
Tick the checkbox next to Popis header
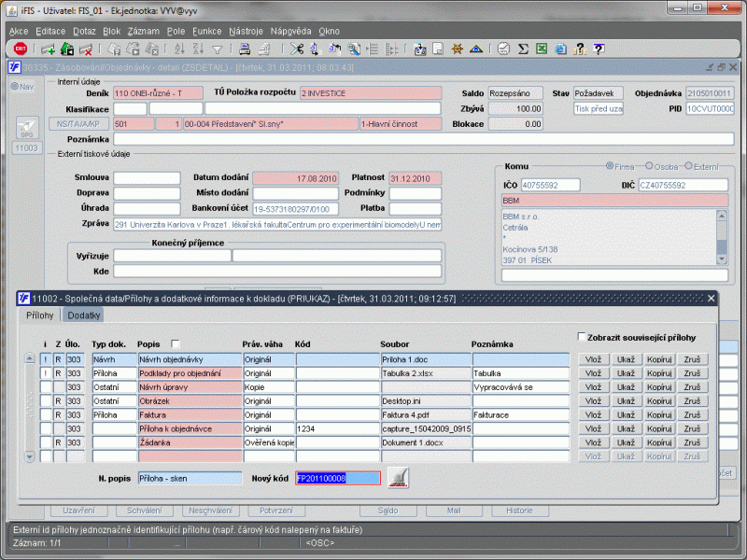(x=175, y=343)
